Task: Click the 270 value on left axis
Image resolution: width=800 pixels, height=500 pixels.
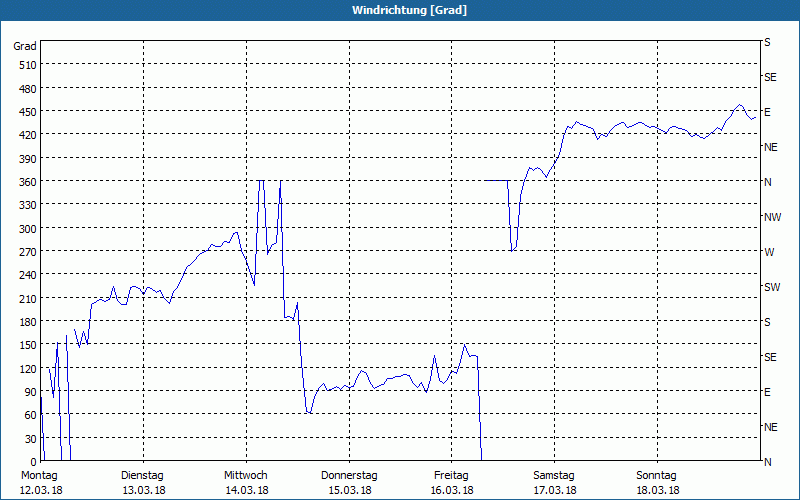Action: [x=28, y=252]
